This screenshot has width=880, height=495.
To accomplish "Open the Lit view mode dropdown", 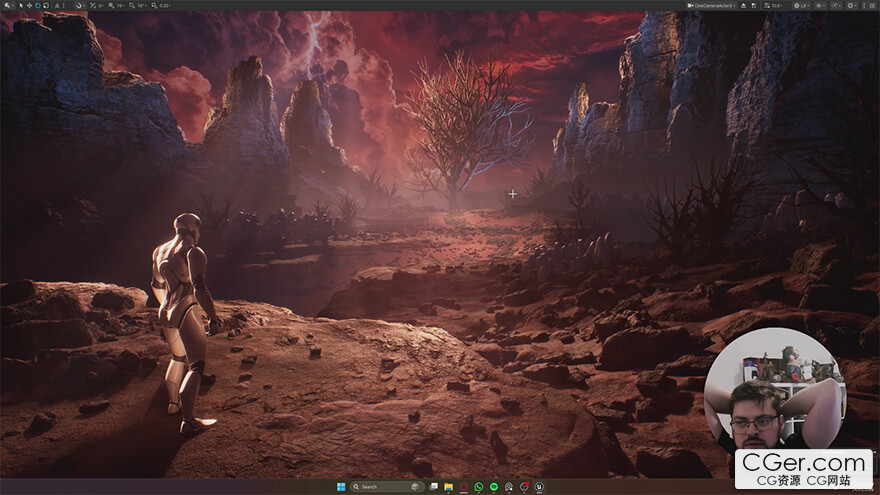I will click(x=803, y=5).
